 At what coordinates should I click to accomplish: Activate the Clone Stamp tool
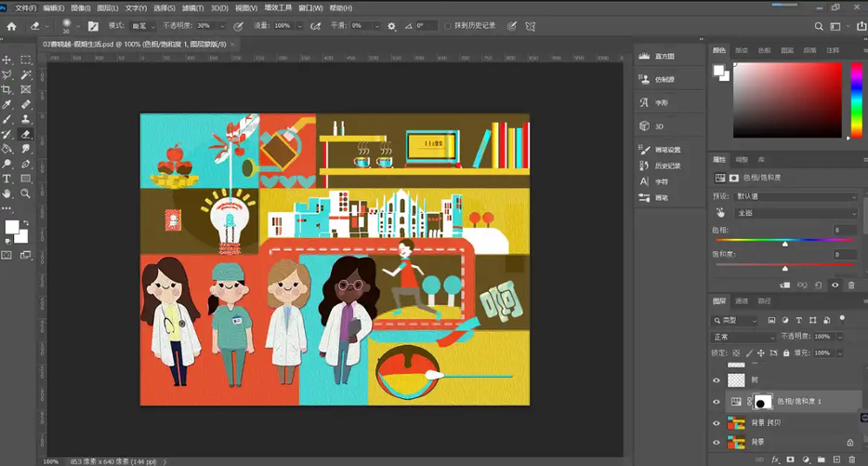pos(26,119)
